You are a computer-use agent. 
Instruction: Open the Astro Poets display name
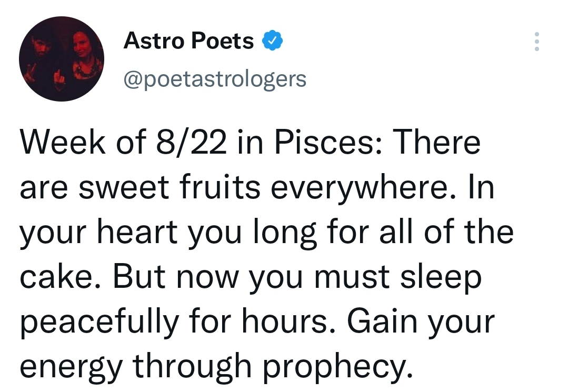(x=188, y=41)
